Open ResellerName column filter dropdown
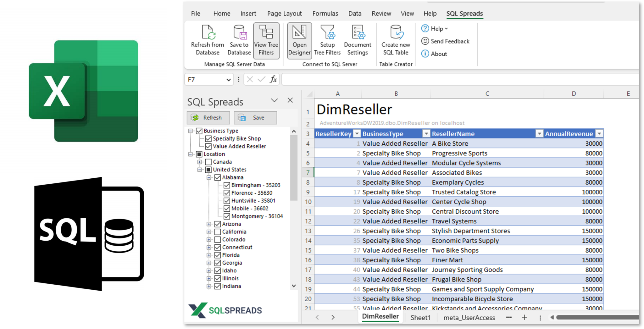The height and width of the screenshot is (329, 644). [x=539, y=134]
